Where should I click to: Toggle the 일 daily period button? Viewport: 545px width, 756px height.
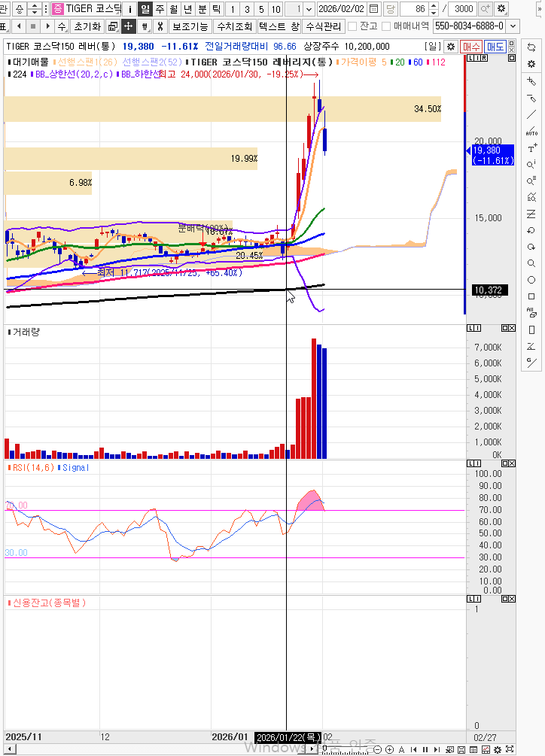point(145,9)
